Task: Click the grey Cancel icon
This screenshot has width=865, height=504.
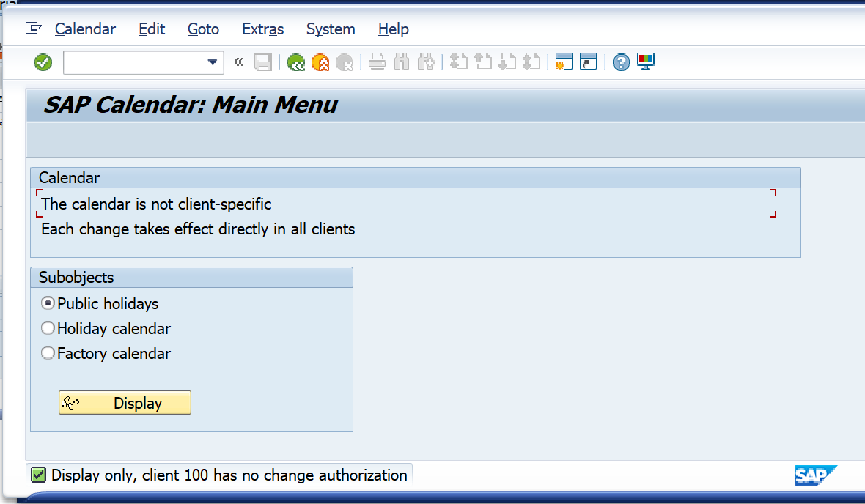Action: 345,62
